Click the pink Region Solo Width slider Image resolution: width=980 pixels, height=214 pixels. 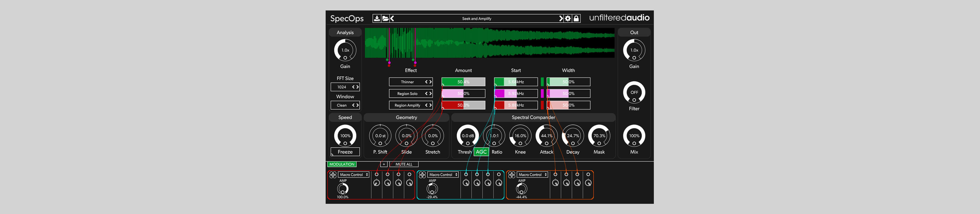[x=568, y=94]
